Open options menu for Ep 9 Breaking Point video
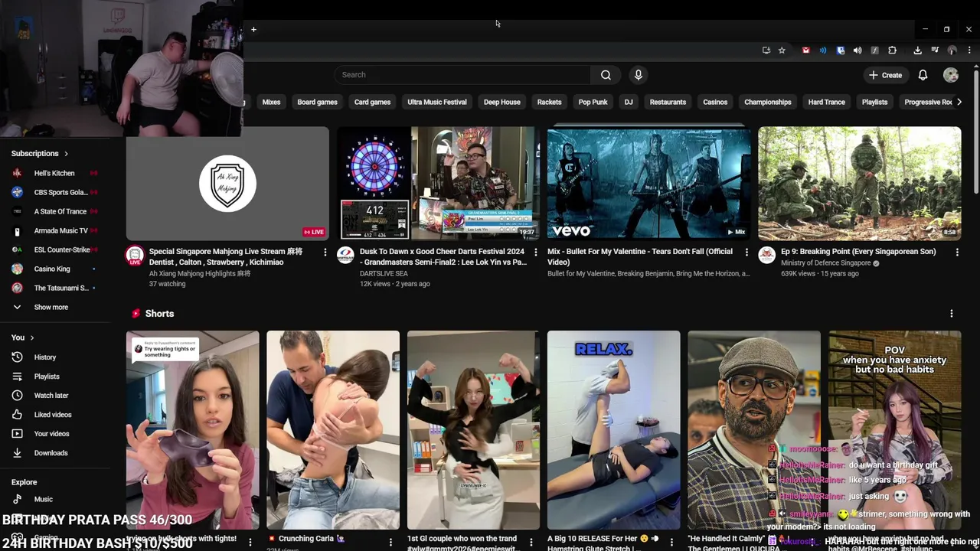Image resolution: width=980 pixels, height=551 pixels. click(x=957, y=252)
